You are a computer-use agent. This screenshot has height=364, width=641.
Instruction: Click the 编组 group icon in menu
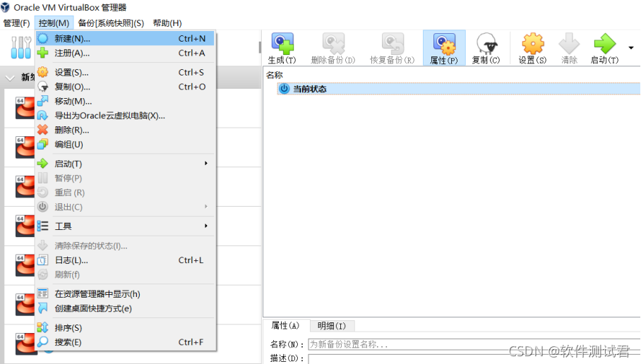click(x=43, y=144)
